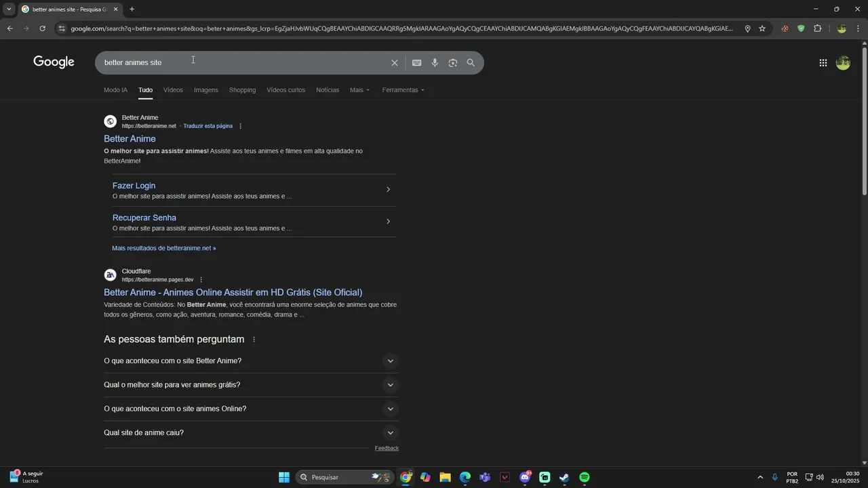The height and width of the screenshot is (488, 868).
Task: Open a new browser tab
Action: (132, 9)
